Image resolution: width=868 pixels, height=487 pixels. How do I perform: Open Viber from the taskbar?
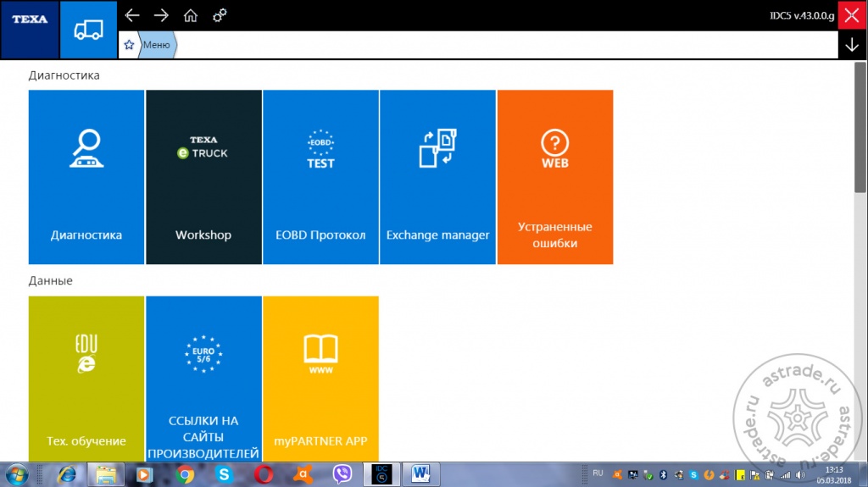pyautogui.click(x=342, y=475)
